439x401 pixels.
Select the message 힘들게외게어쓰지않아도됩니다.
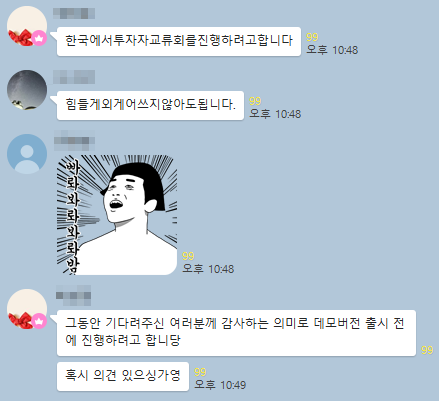pos(150,105)
